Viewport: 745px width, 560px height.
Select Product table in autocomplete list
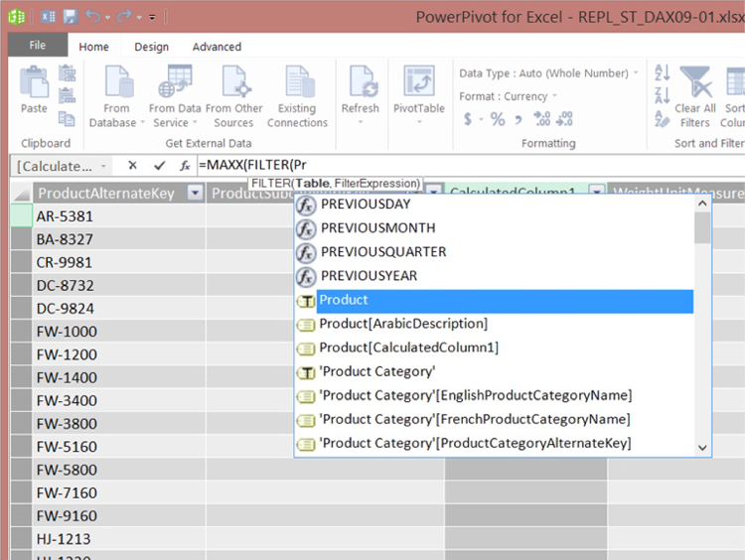click(x=344, y=300)
